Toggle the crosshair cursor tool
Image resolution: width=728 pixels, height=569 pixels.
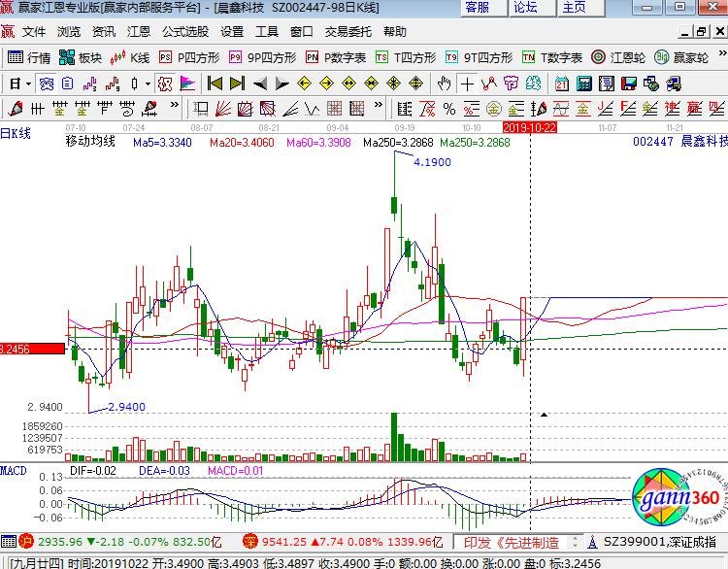point(467,84)
